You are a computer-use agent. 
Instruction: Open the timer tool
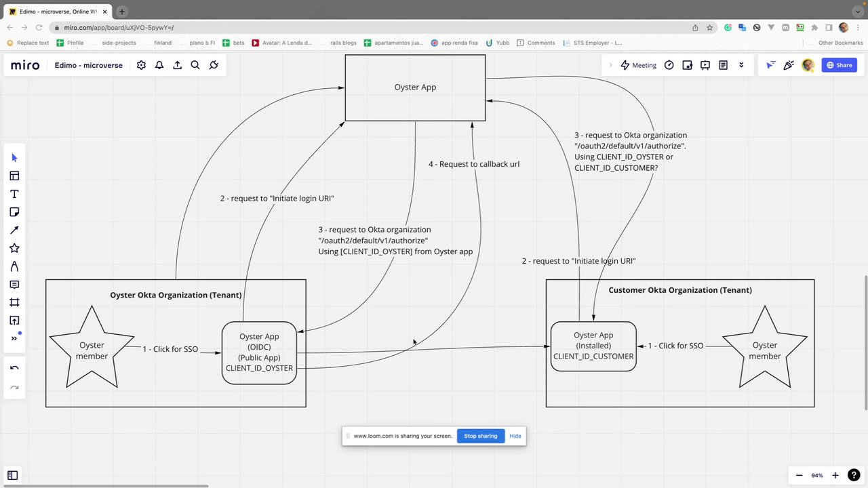pyautogui.click(x=669, y=65)
